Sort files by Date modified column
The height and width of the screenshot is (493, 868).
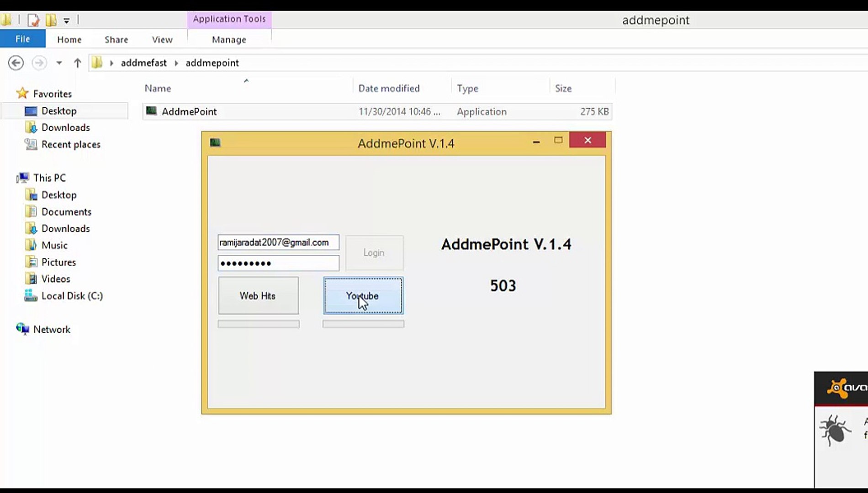pos(389,88)
